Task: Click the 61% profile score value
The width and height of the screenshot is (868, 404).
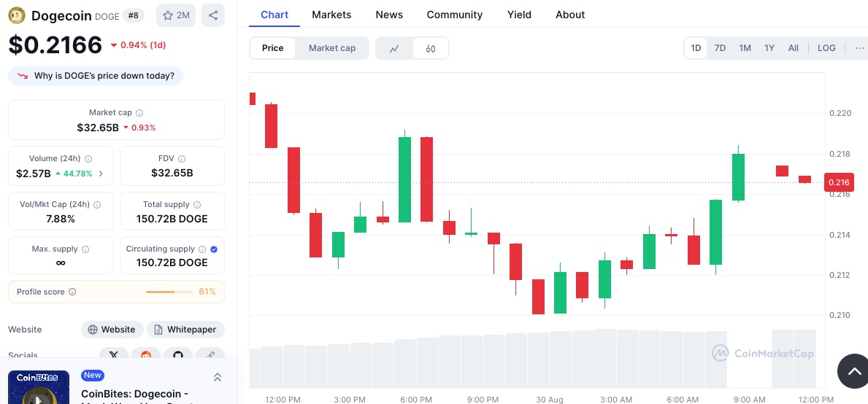Action: pos(207,292)
